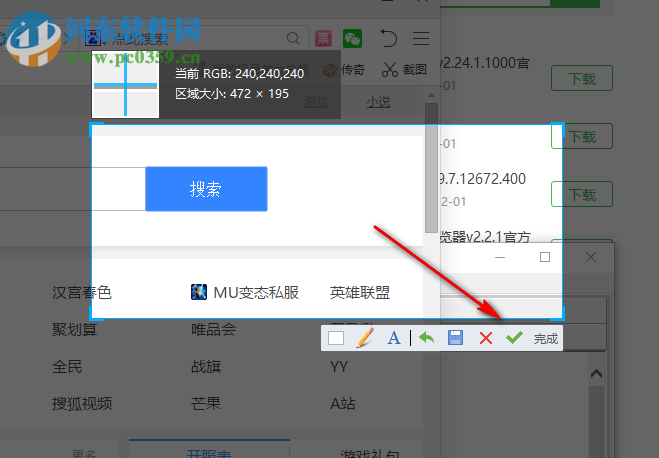Choose the text 'A' annotation tool
The image size is (659, 458).
pos(394,338)
